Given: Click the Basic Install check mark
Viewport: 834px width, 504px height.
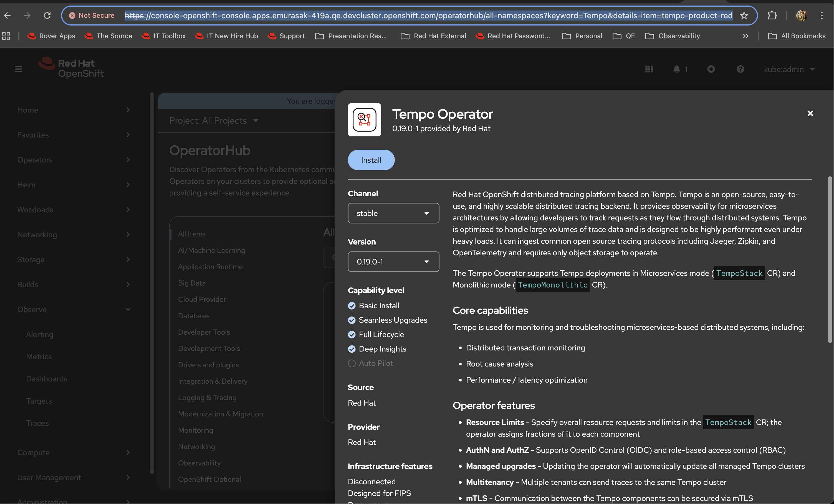Looking at the screenshot, I should [352, 306].
